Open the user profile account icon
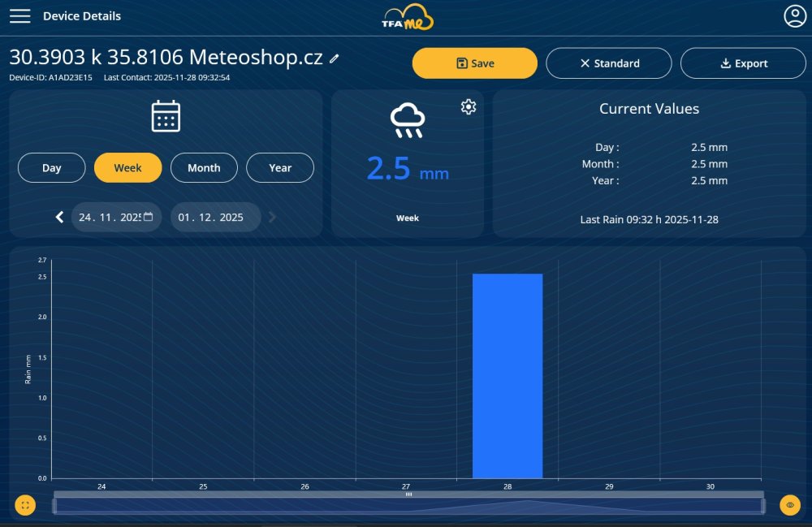The image size is (812, 527). pos(794,16)
